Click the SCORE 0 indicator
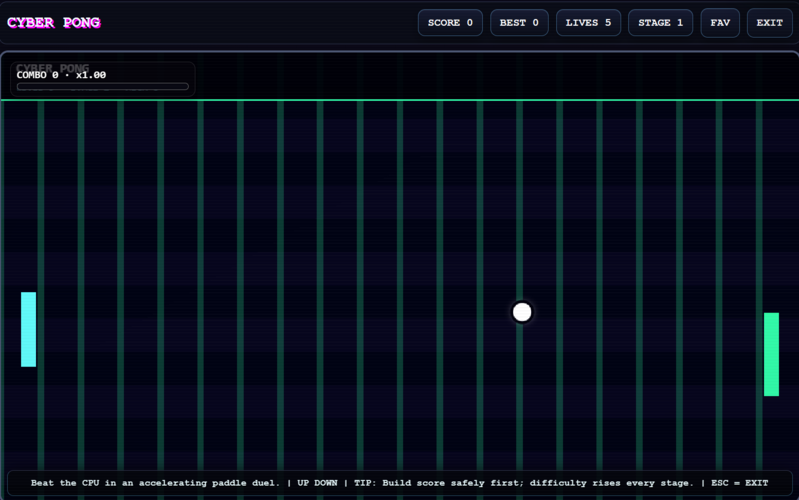This screenshot has height=500, width=799. tap(450, 23)
